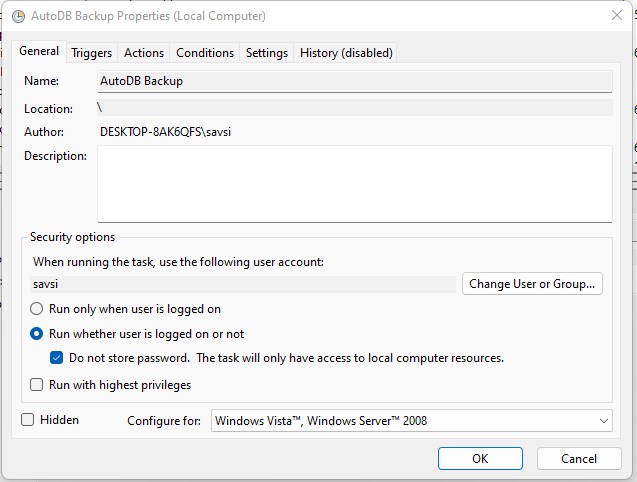Close the AutoDB Backup Properties dialog

click(x=617, y=15)
